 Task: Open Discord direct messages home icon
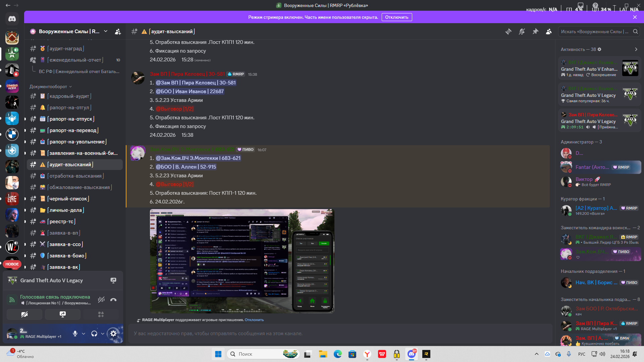pyautogui.click(x=12, y=19)
